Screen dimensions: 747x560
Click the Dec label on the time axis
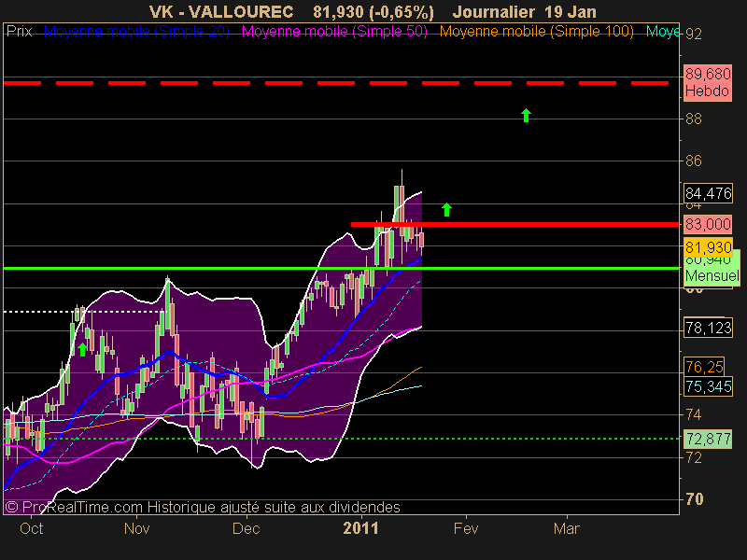[x=247, y=528]
